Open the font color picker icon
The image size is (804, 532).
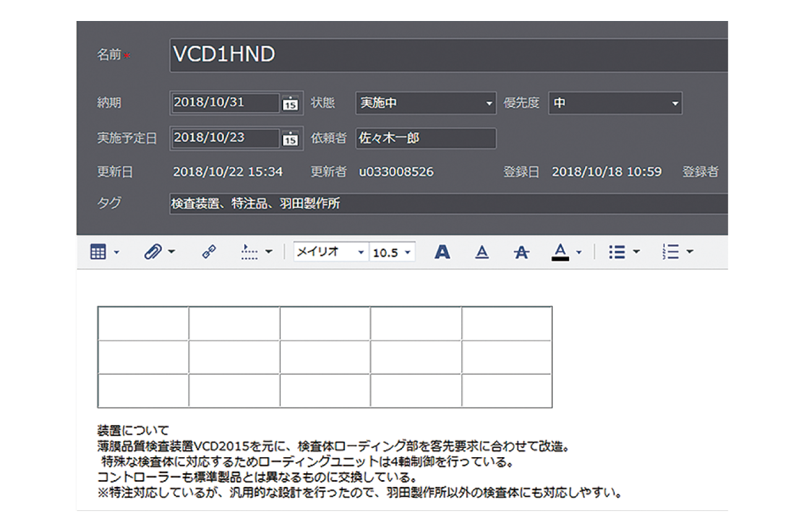pos(560,251)
